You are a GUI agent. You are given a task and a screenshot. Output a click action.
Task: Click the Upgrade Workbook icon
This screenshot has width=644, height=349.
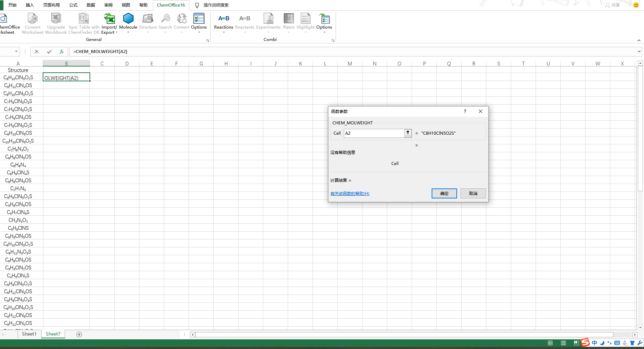[x=56, y=23]
